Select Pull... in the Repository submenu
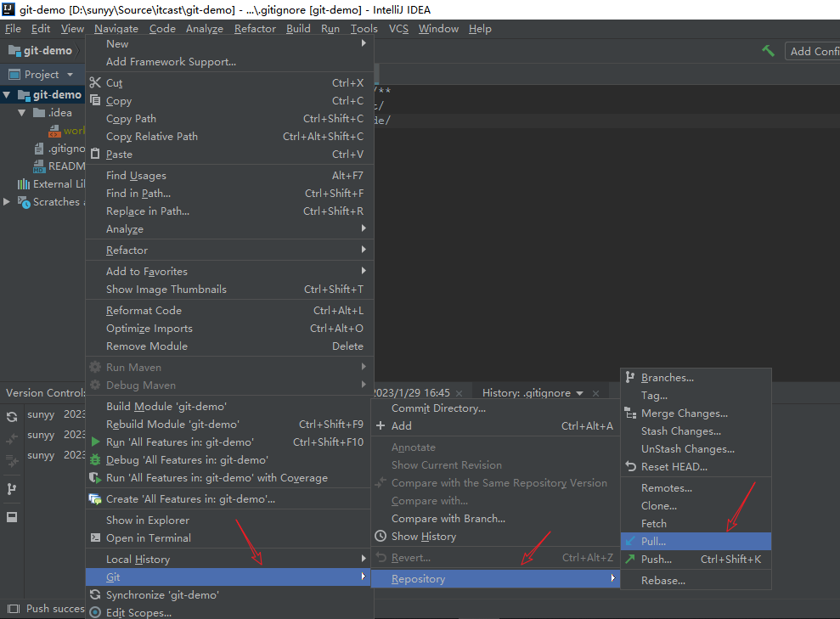Screen dimensions: 840x619 click(653, 542)
